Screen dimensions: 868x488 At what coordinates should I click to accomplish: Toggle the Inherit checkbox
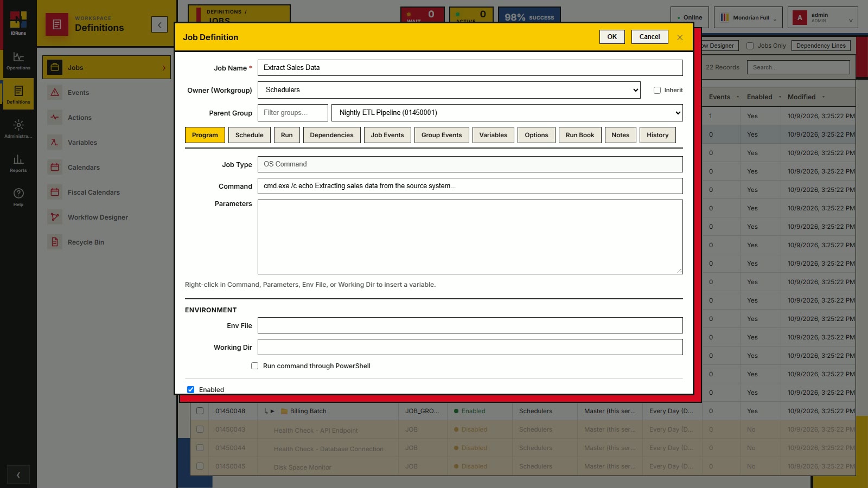(657, 91)
